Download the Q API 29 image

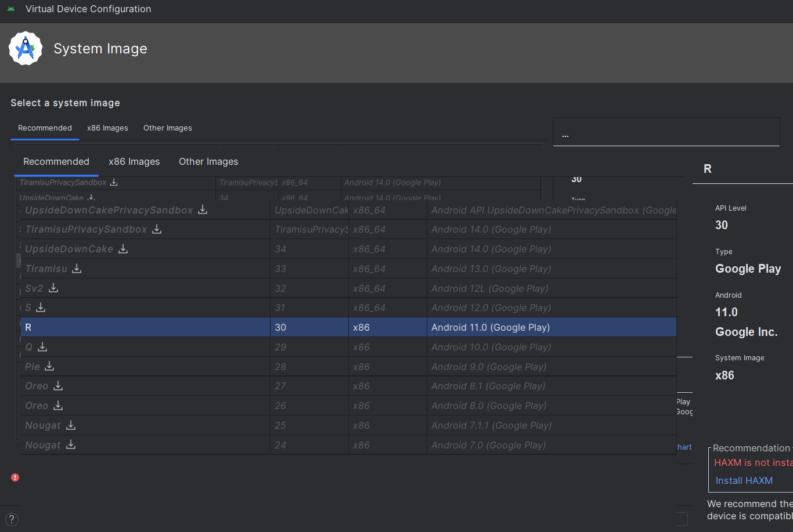tap(42, 347)
